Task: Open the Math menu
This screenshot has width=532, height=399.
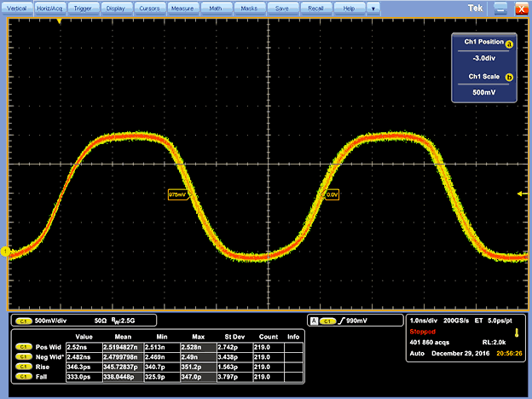Action: click(216, 9)
